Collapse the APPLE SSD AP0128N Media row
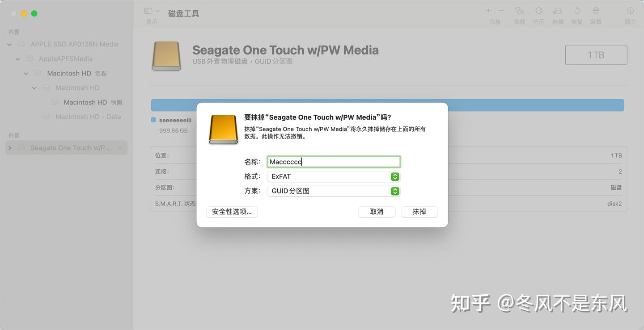 [x=9, y=44]
